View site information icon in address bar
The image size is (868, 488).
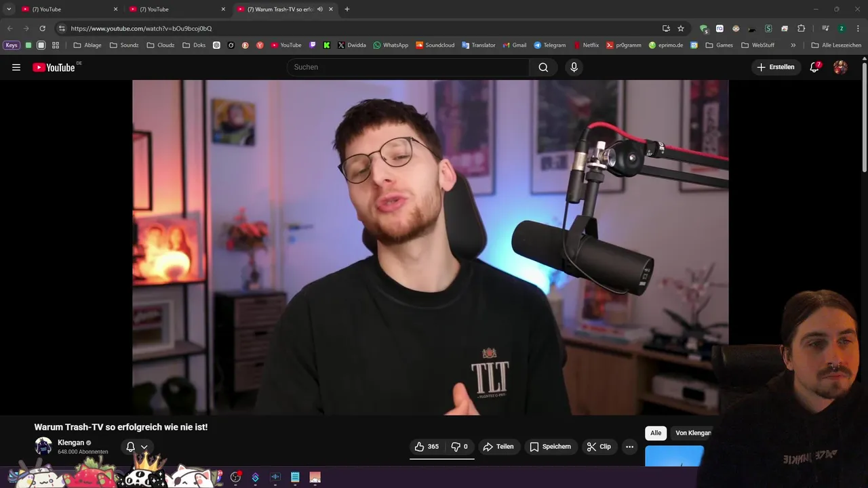[x=62, y=28]
